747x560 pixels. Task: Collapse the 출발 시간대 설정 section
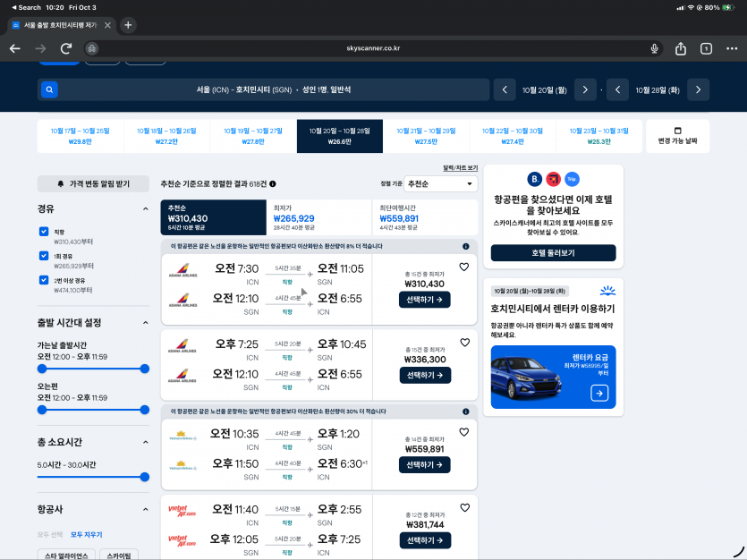146,323
